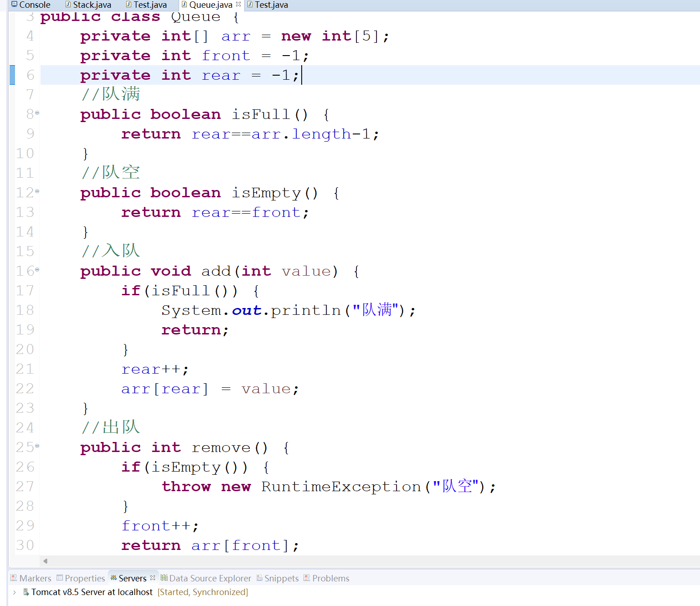Open the first Test.java tab

click(x=146, y=5)
